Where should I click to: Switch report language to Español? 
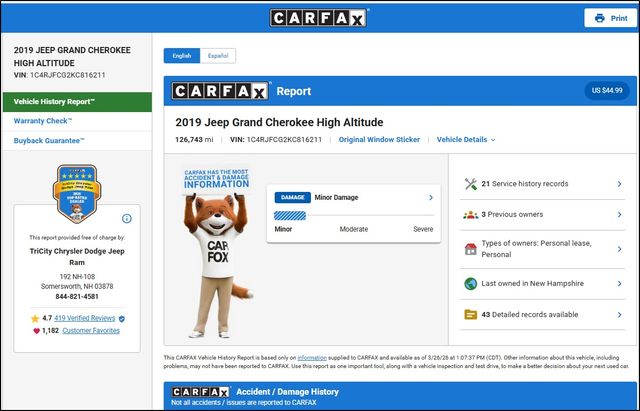point(217,56)
